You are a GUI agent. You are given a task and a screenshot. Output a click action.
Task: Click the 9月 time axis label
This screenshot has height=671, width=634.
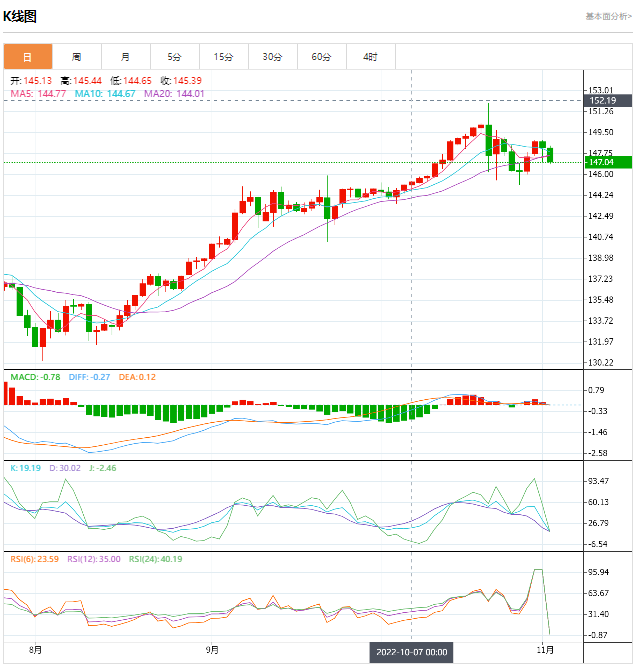click(x=212, y=650)
